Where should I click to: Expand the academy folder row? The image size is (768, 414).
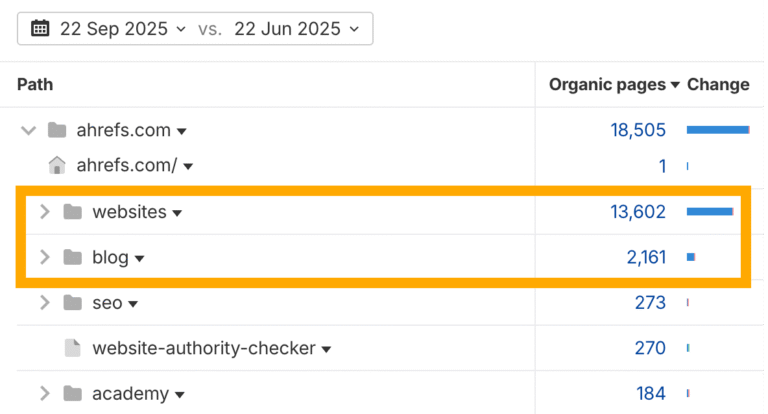(x=44, y=394)
